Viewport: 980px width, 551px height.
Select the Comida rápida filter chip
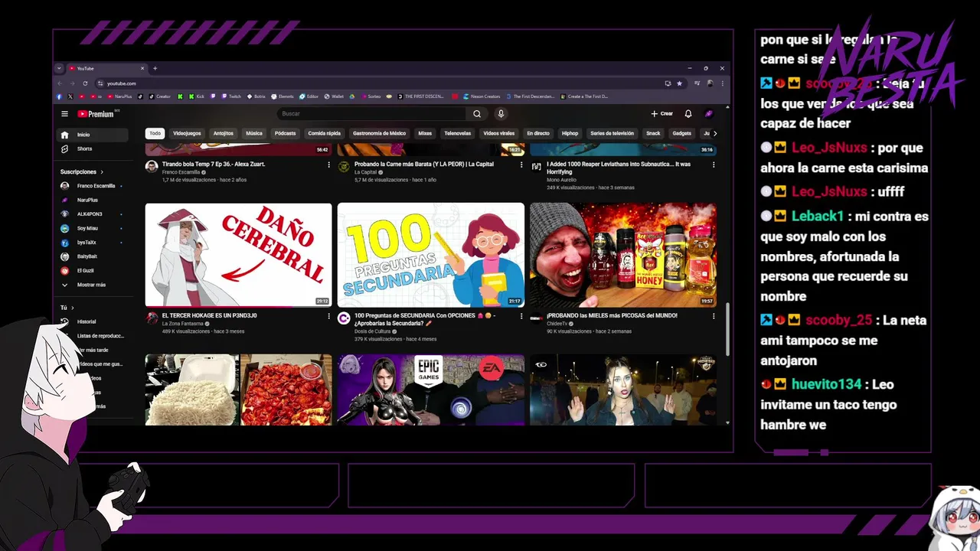coord(325,133)
